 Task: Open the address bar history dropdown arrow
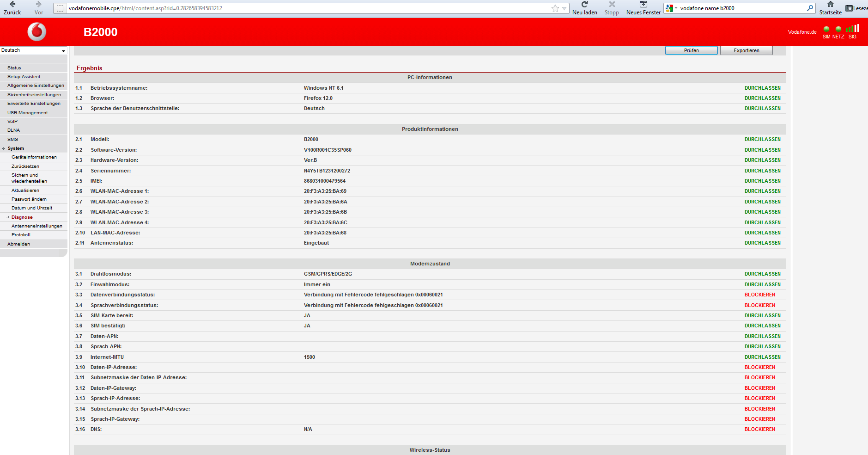[x=564, y=8]
